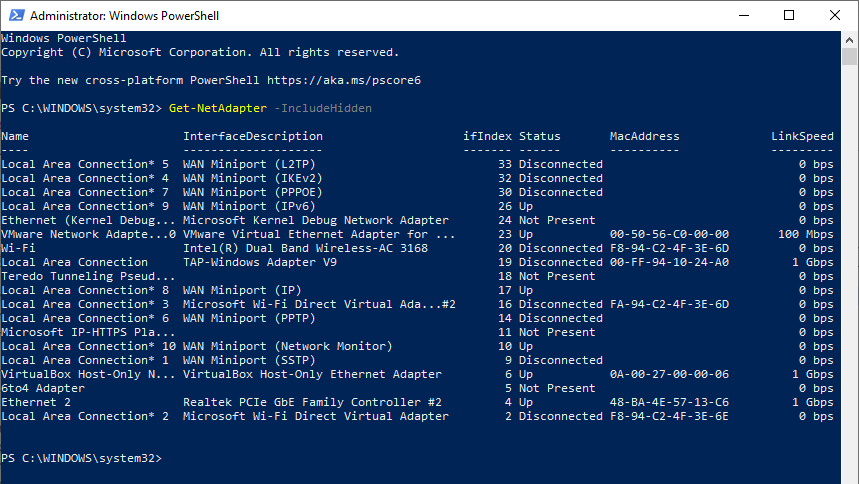Click the MacAddress column header

(x=644, y=136)
